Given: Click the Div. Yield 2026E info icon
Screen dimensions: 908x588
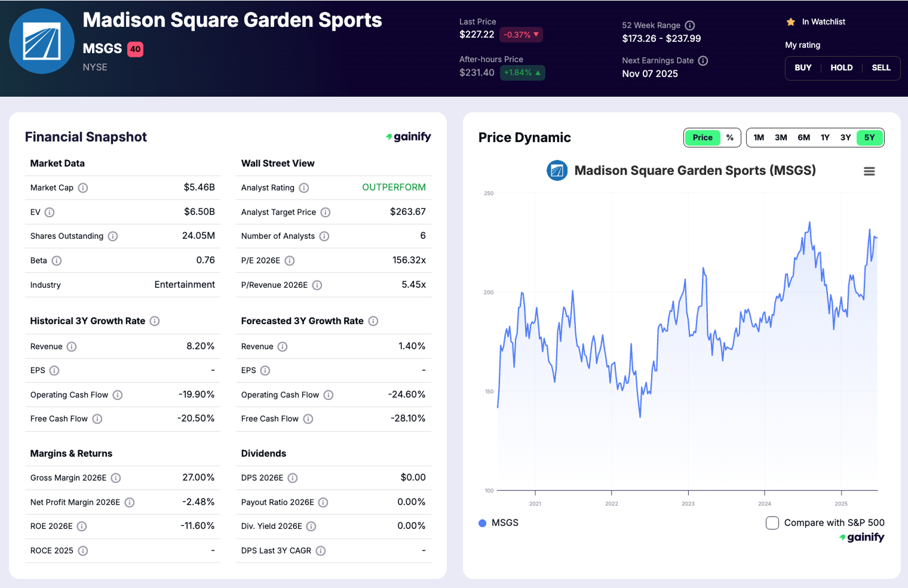Looking at the screenshot, I should 311,526.
